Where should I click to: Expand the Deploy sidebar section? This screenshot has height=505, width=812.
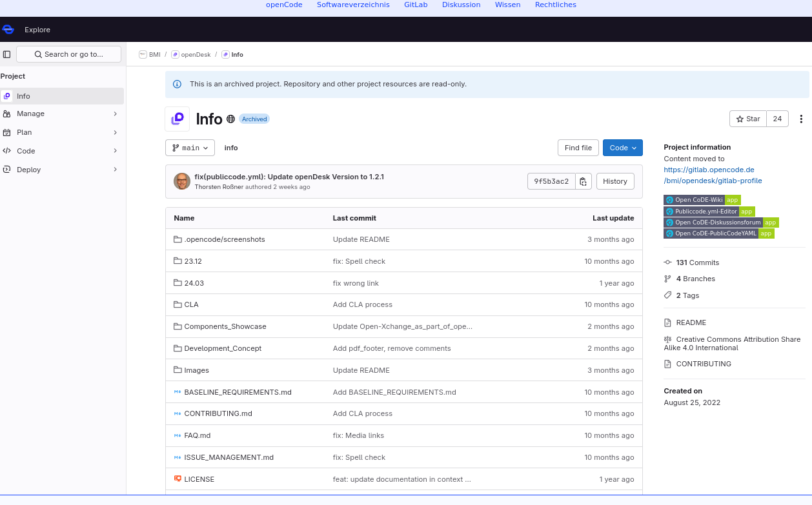[x=116, y=170]
